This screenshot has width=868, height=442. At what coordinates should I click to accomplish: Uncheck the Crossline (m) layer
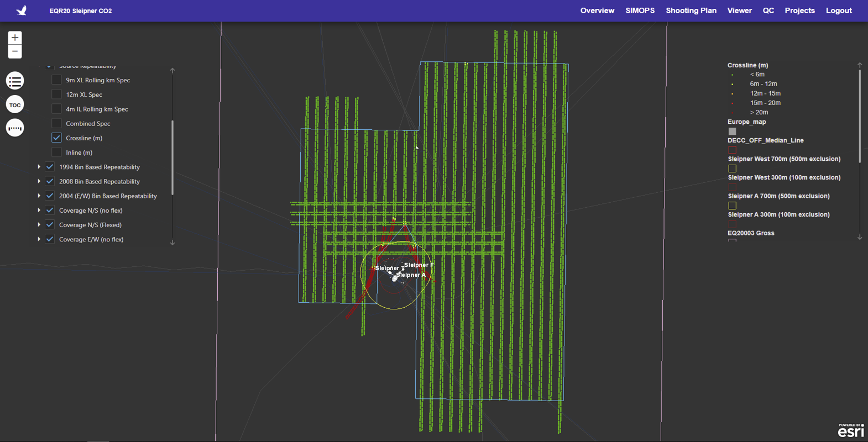pos(56,138)
